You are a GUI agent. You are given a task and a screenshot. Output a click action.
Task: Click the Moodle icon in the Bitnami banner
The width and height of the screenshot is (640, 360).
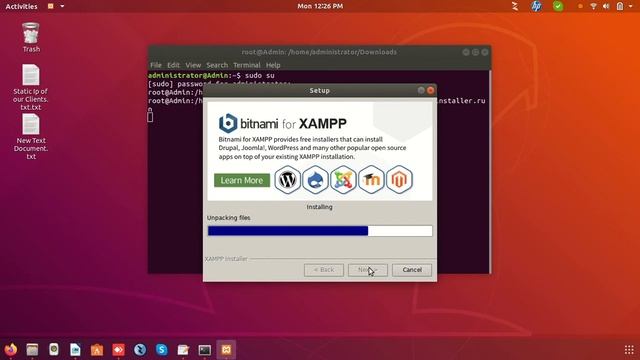point(371,180)
